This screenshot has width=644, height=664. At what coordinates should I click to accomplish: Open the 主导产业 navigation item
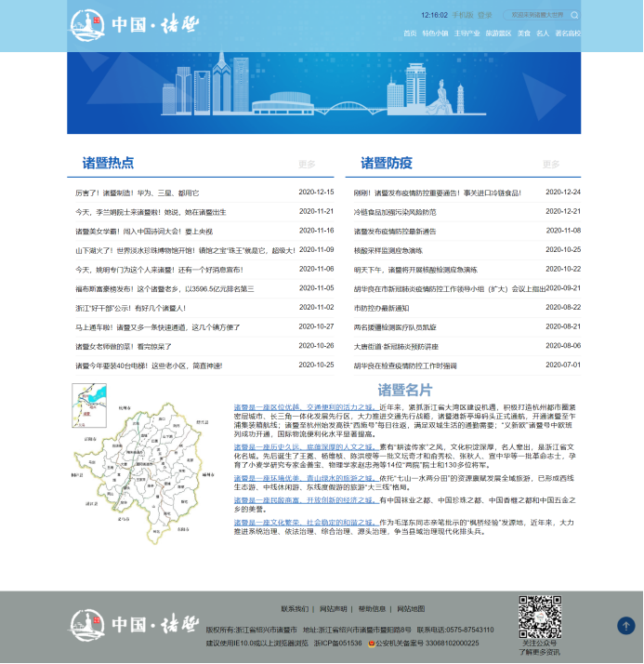pos(467,33)
